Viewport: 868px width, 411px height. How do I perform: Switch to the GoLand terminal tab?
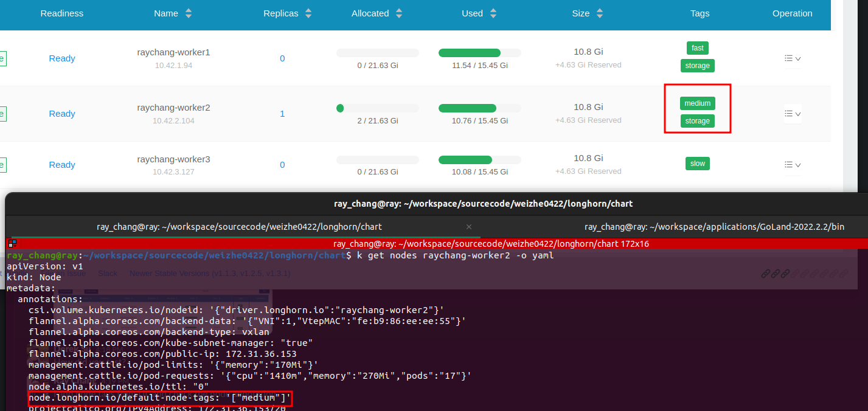click(x=715, y=226)
